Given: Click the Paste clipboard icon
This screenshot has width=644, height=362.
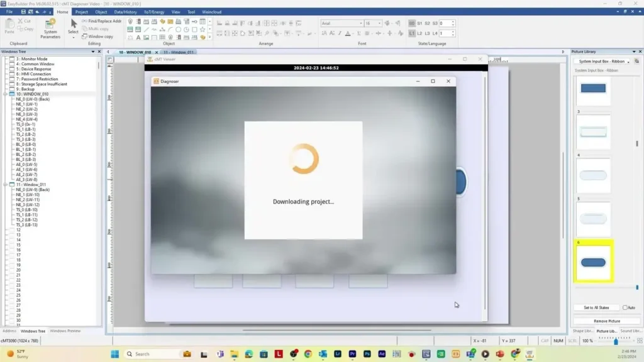Looking at the screenshot, I should tap(9, 25).
